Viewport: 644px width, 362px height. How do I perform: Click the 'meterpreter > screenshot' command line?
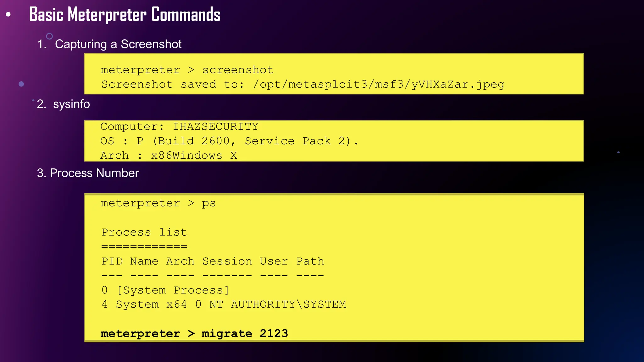coord(187,70)
